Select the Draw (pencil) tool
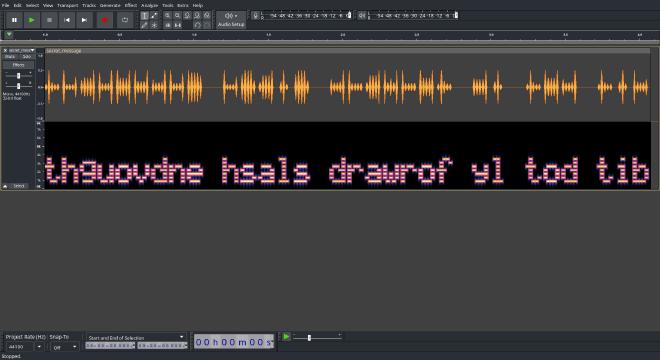Viewport: 660px width, 360px height. (144, 25)
